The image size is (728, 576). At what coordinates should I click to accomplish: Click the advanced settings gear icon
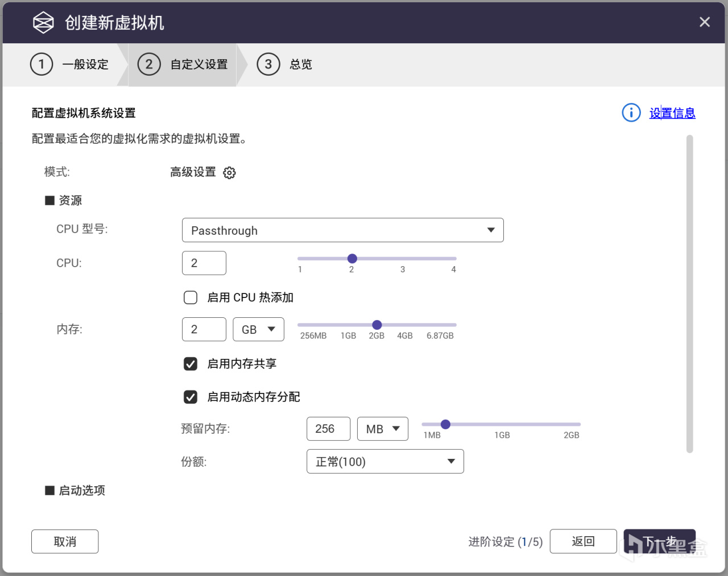coord(229,173)
